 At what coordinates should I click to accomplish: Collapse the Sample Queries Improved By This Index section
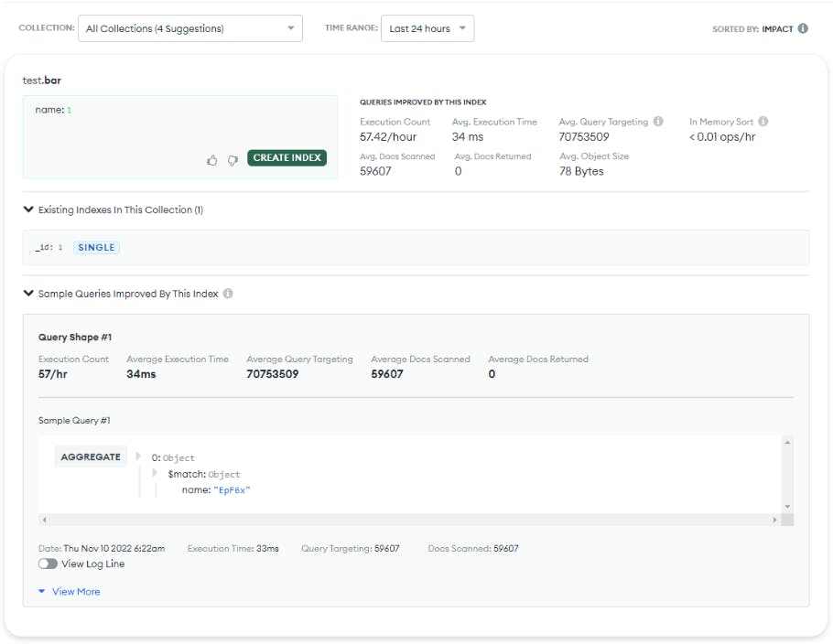[29, 294]
